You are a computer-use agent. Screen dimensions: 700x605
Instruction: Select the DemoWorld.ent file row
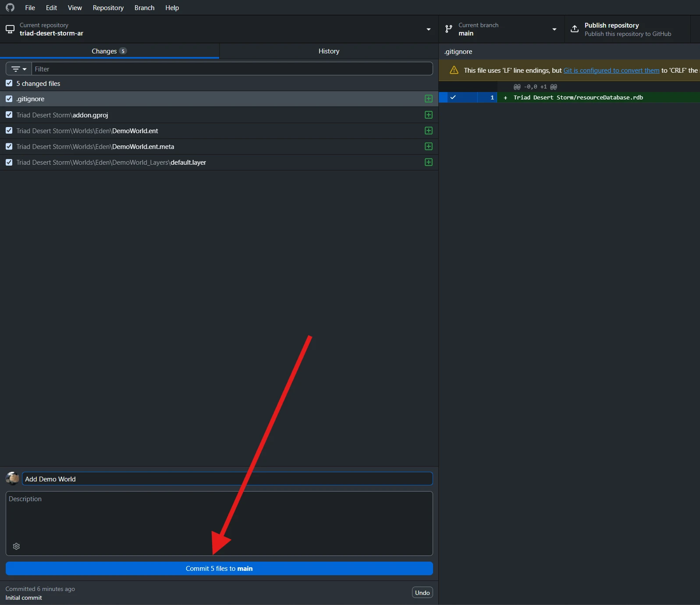(x=219, y=131)
